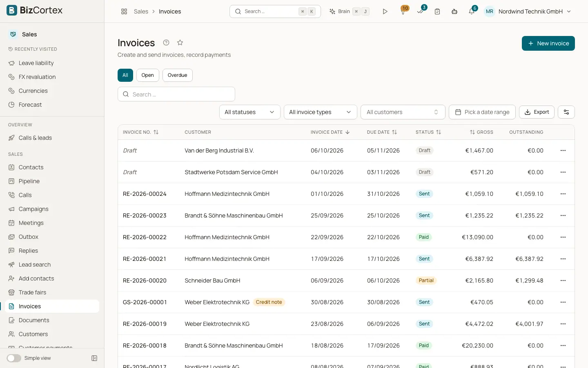Select the All filter tab
The image size is (588, 368).
pos(125,75)
